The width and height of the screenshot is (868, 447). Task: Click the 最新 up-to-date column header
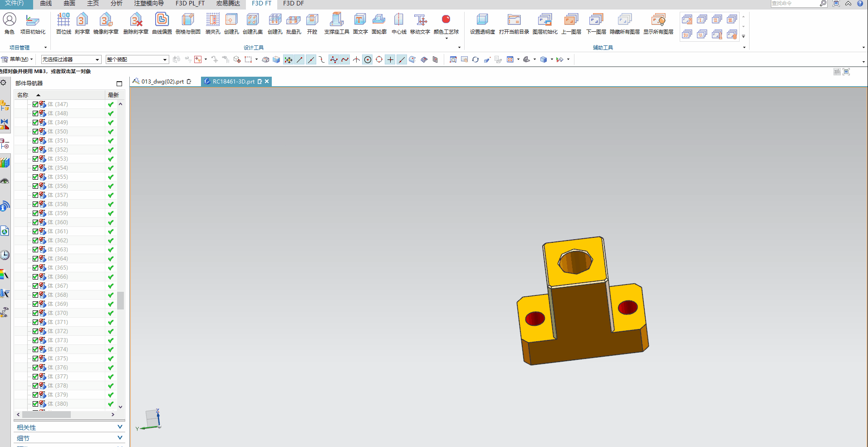click(x=113, y=95)
